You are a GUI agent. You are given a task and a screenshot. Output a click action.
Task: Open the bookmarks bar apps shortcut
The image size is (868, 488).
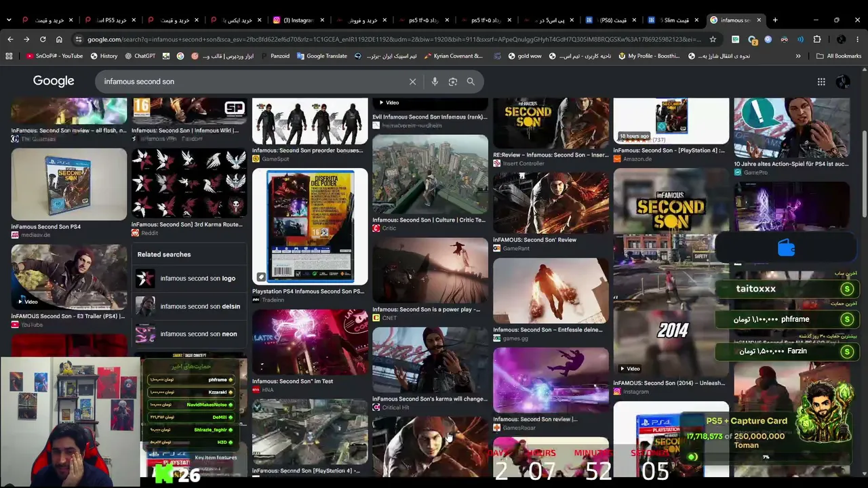(9, 56)
